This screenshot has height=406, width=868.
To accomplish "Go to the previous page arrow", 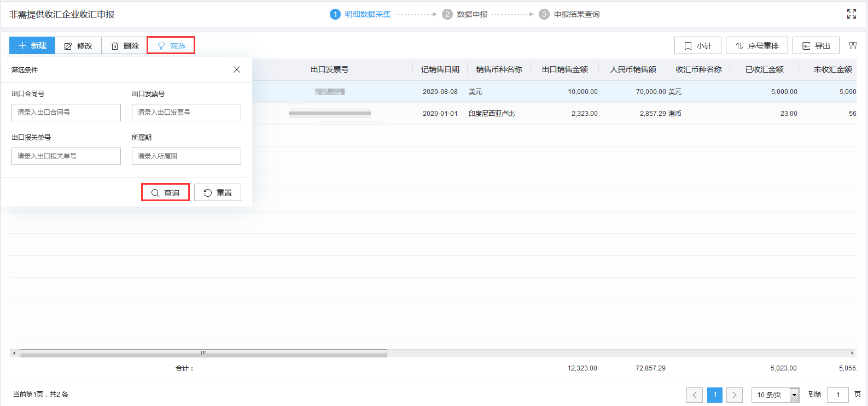I will [695, 395].
